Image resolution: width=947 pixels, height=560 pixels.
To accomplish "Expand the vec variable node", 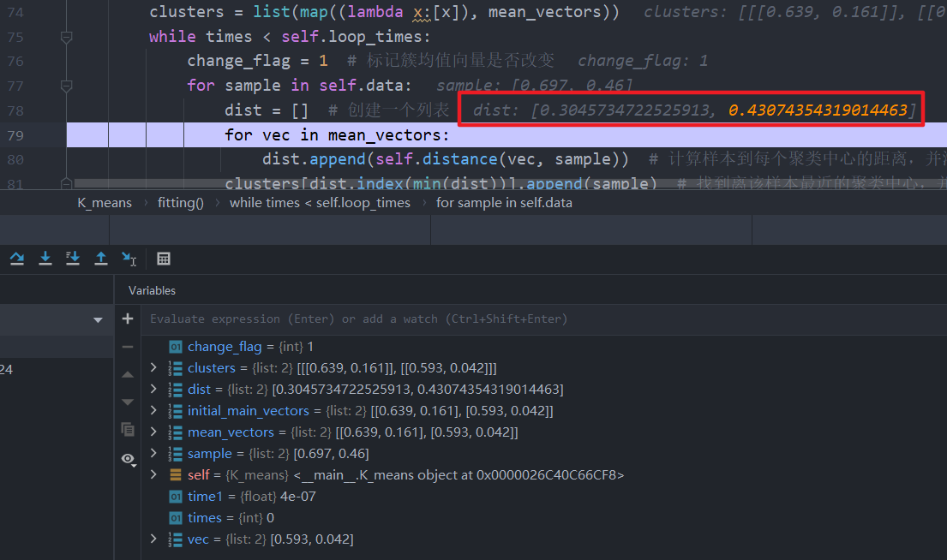I will point(153,539).
